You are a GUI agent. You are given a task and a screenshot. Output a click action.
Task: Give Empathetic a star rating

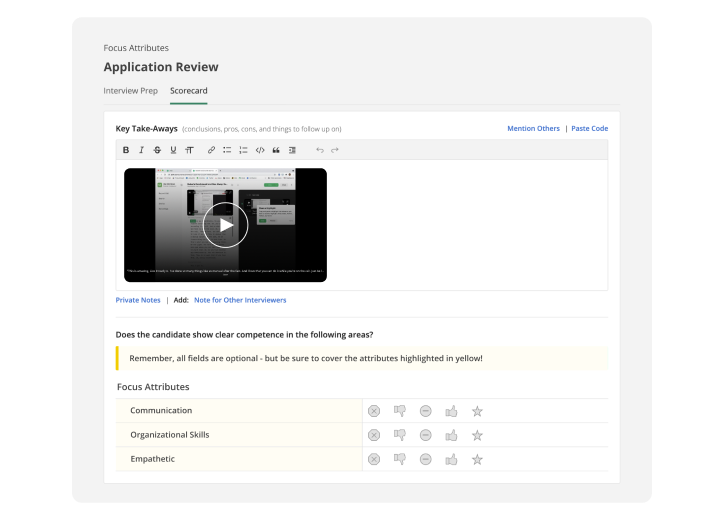pyautogui.click(x=477, y=459)
